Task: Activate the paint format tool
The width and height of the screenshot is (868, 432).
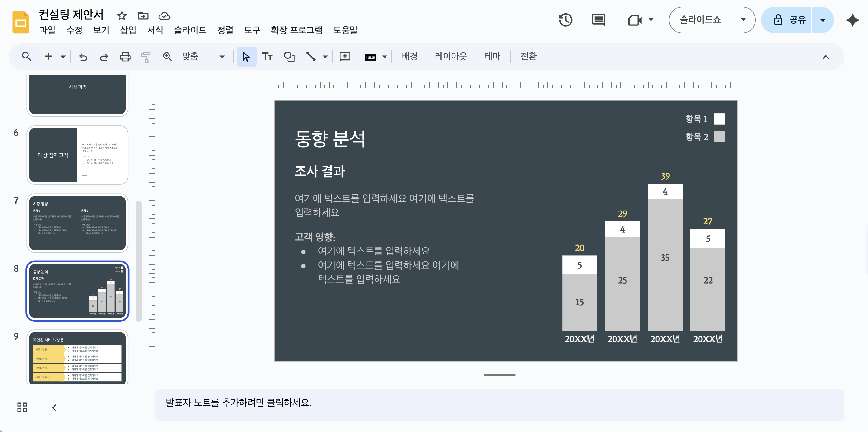Action: click(146, 56)
